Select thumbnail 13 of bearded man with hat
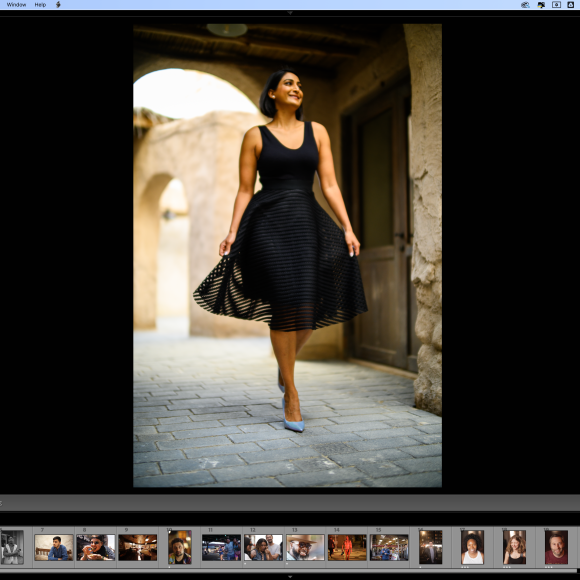The height and width of the screenshot is (580, 580). (305, 547)
